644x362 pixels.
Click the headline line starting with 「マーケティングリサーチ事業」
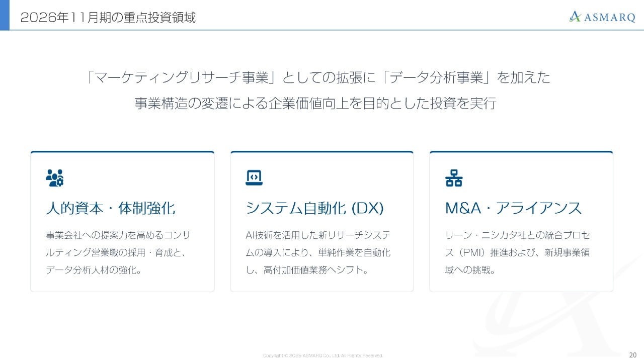(x=318, y=77)
